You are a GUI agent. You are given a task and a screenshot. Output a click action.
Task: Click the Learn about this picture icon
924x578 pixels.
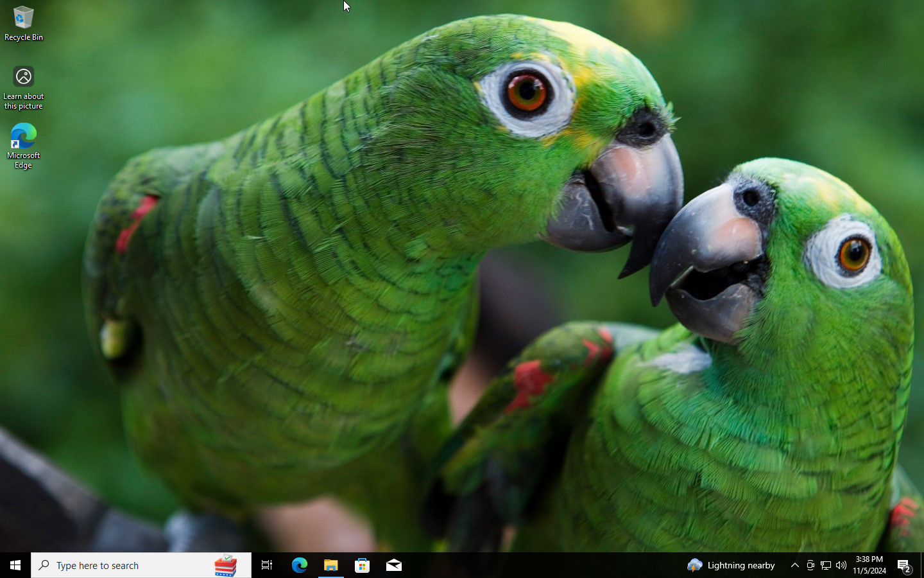23,87
